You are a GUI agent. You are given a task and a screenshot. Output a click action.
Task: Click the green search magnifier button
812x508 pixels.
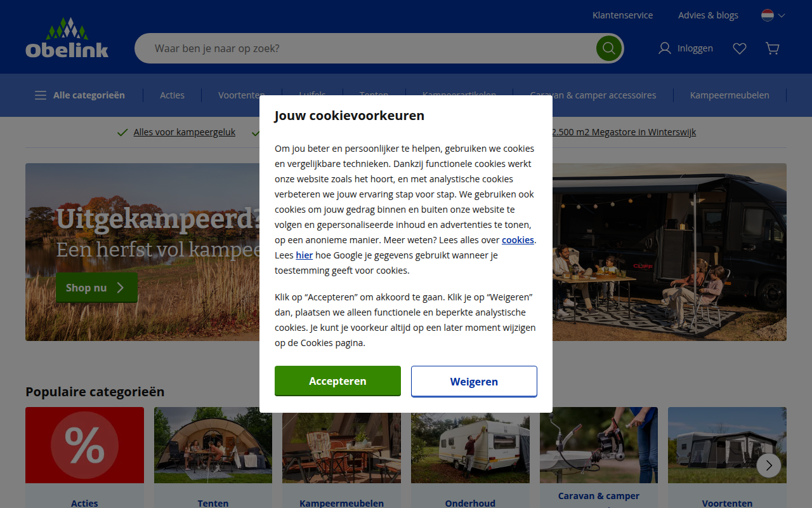point(609,48)
